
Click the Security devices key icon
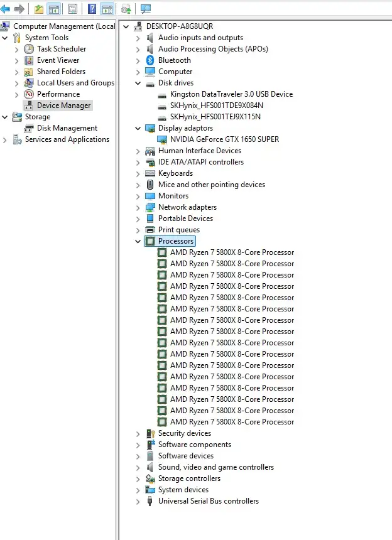150,433
